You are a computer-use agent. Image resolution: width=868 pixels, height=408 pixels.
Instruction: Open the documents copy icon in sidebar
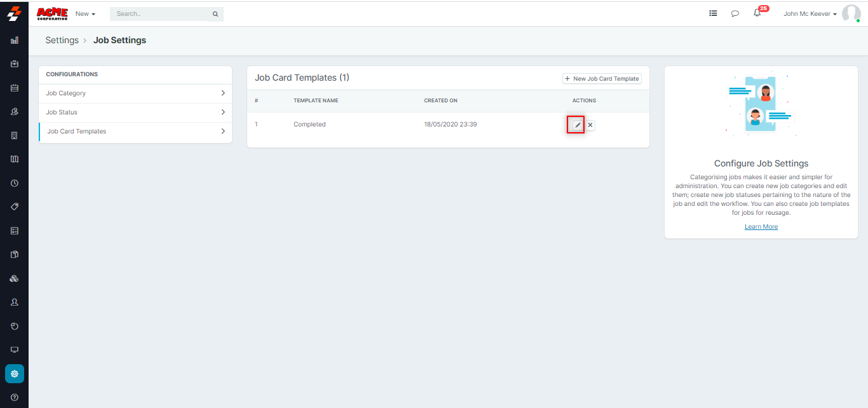tap(15, 254)
